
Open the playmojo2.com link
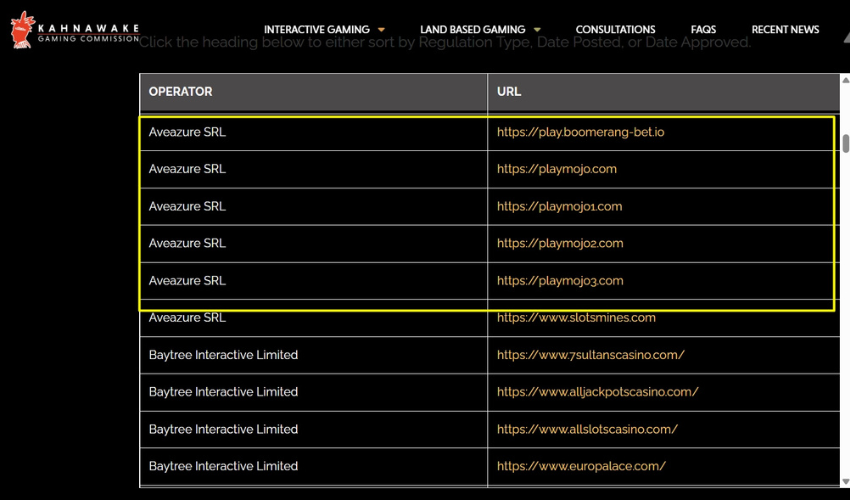point(560,243)
